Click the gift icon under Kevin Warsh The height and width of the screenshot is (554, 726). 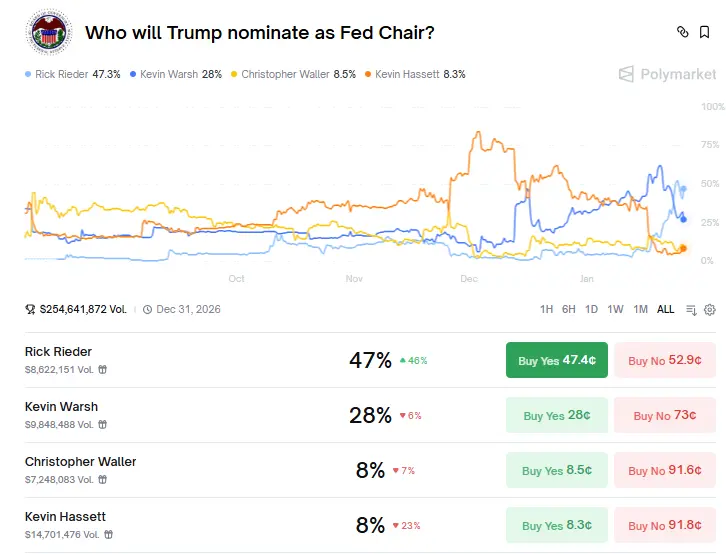point(103,425)
